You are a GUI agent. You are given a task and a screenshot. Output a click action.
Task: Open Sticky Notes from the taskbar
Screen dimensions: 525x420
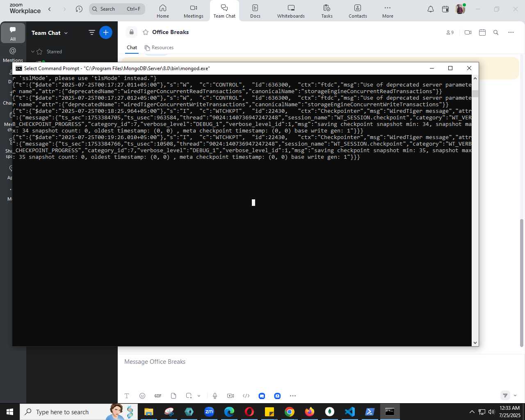tap(269, 412)
